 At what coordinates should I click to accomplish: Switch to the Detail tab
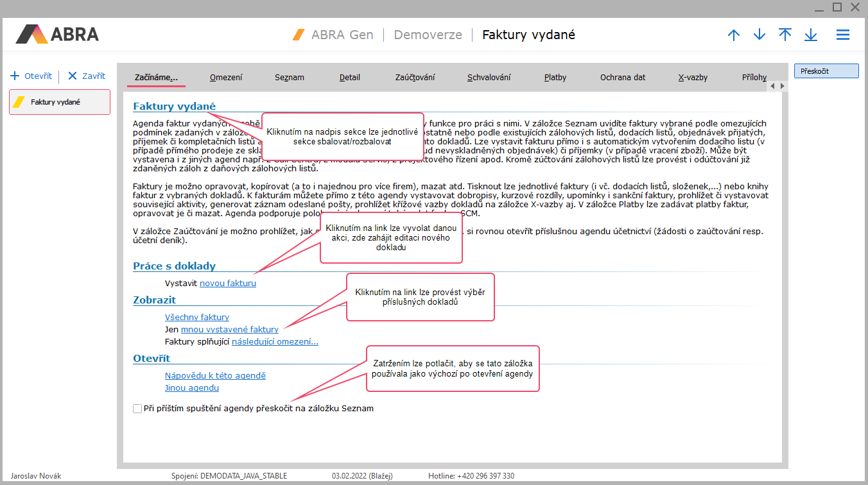(x=350, y=77)
